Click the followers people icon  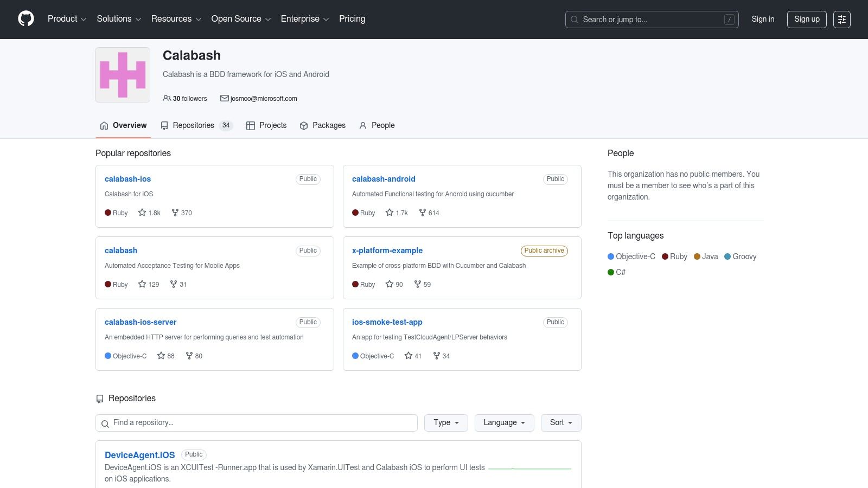167,98
